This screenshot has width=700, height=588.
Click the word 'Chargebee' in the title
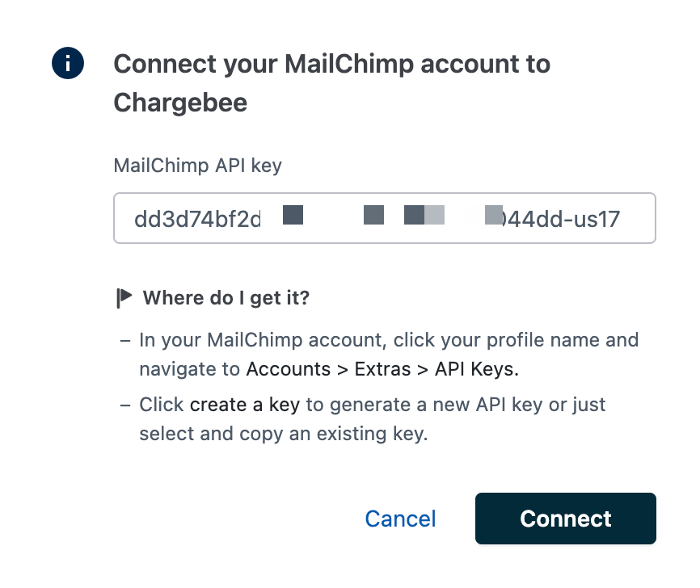[180, 103]
